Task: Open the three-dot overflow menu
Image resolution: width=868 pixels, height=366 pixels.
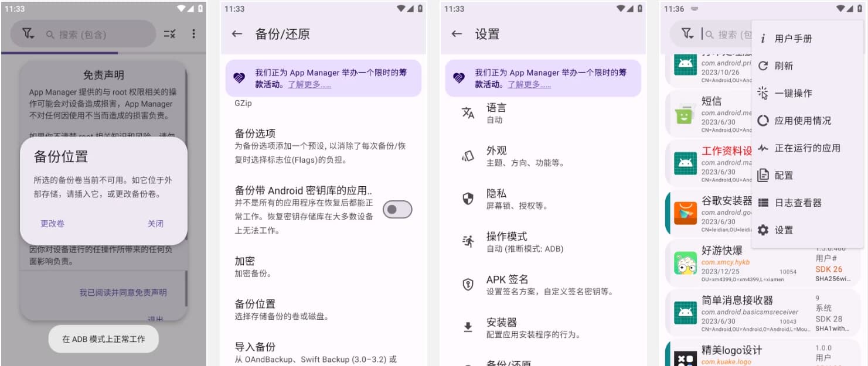Action: pyautogui.click(x=193, y=33)
